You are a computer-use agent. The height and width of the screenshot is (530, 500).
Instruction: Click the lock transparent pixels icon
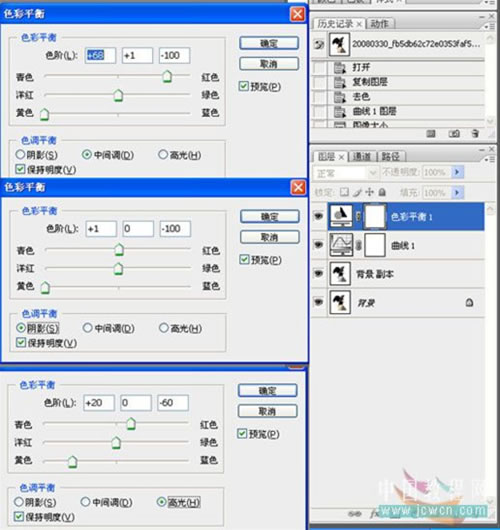pos(344,192)
